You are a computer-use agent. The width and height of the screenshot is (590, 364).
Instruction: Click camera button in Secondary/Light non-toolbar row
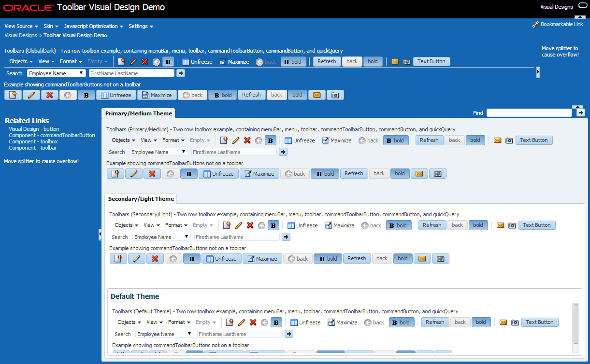click(440, 259)
